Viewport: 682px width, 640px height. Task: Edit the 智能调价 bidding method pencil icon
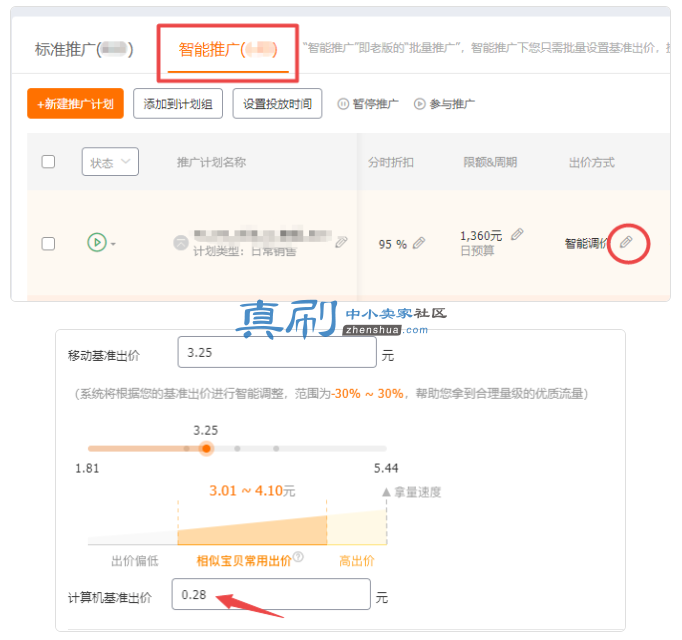tap(626, 242)
